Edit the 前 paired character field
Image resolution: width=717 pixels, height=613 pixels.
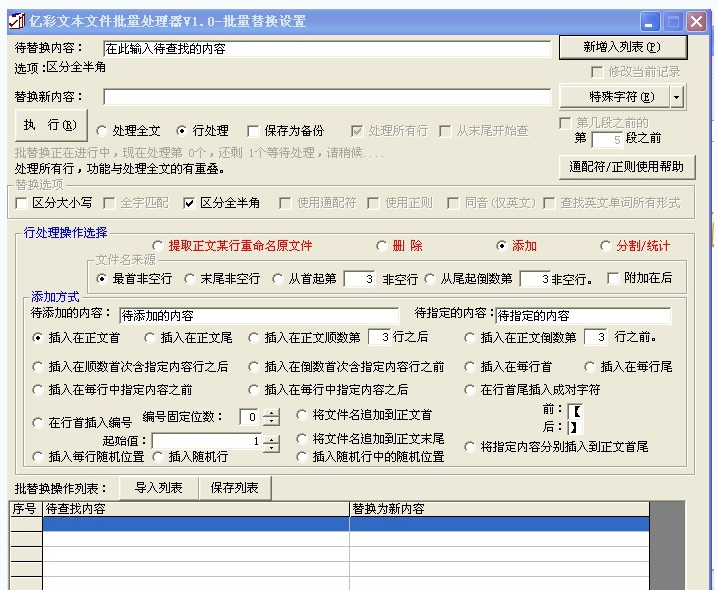click(576, 411)
